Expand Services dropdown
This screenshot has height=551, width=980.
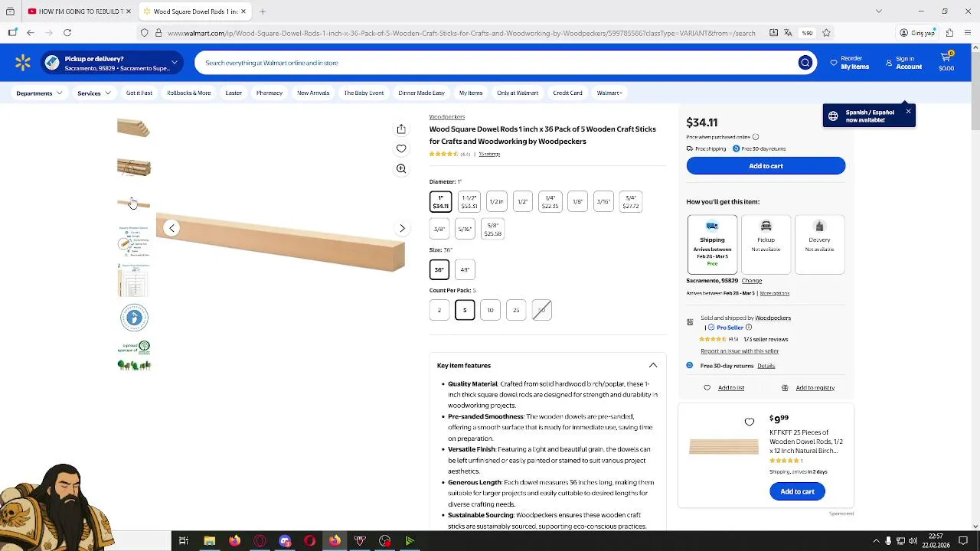pos(94,93)
